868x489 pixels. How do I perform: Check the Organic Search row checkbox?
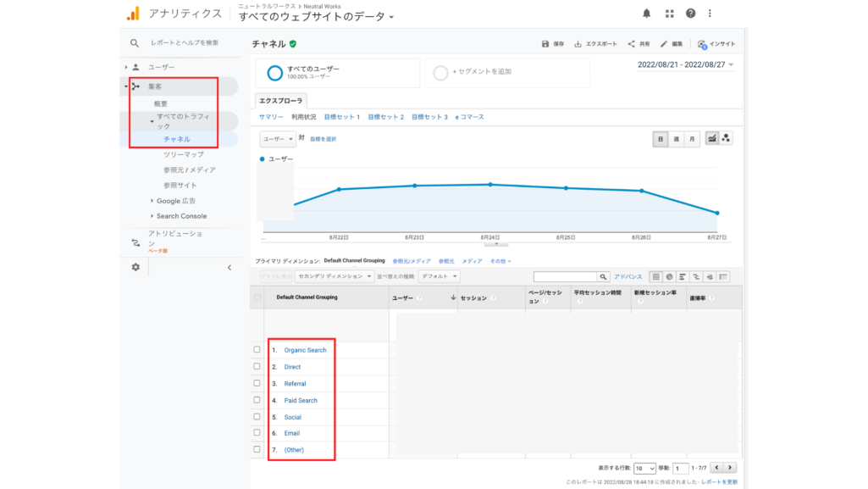click(x=257, y=349)
